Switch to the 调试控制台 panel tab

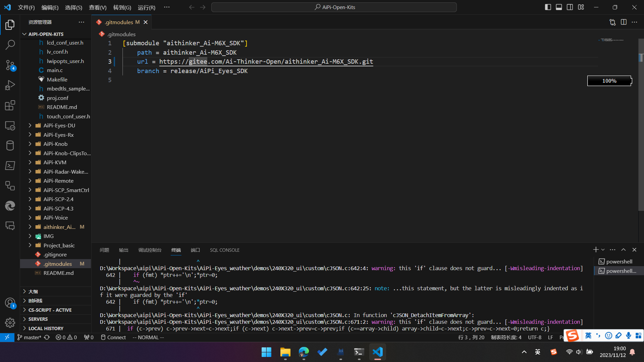tap(150, 250)
